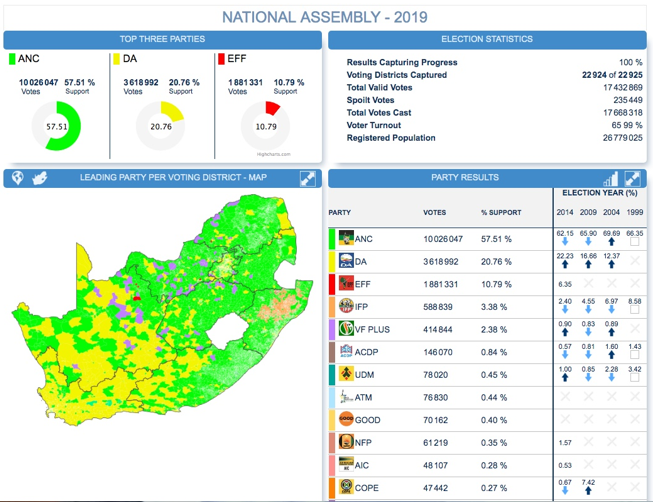
Task: Open the bar chart view of party results
Action: click(611, 179)
